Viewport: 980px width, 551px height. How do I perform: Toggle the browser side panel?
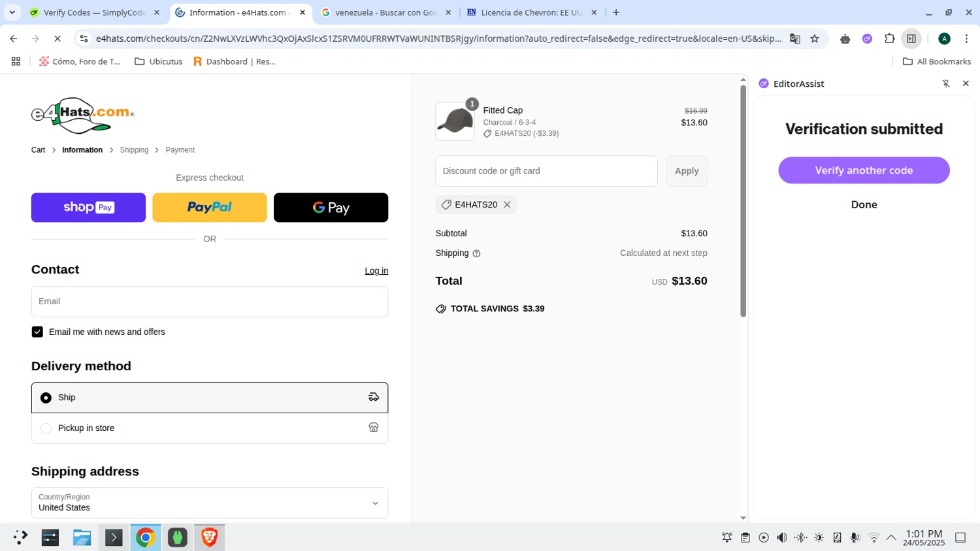(911, 39)
